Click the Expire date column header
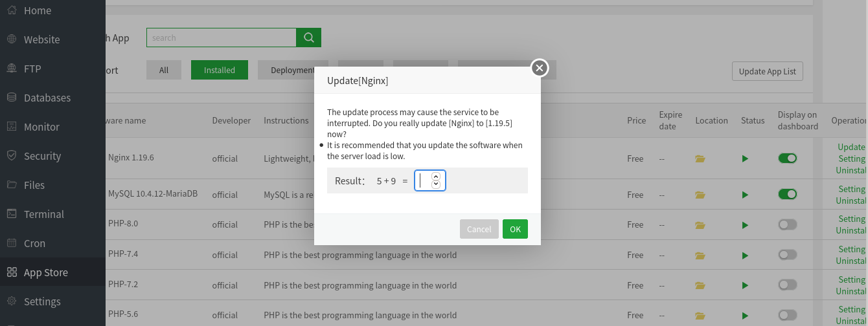 (670, 120)
